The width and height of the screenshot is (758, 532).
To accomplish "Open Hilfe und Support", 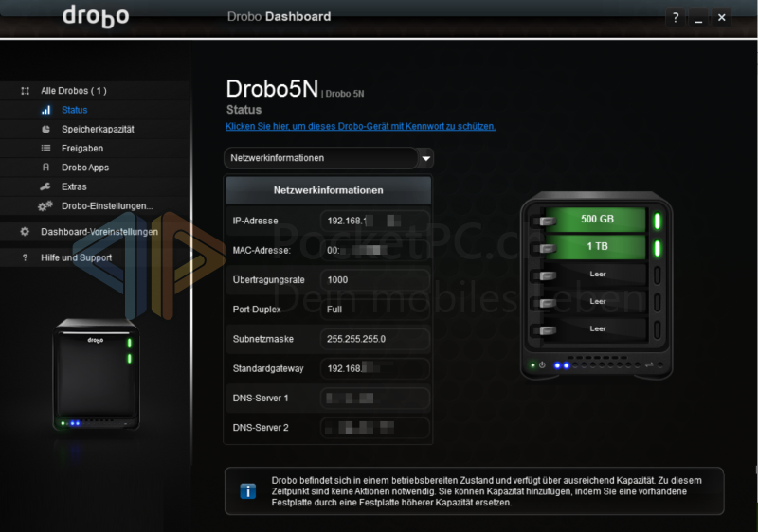I will point(76,257).
